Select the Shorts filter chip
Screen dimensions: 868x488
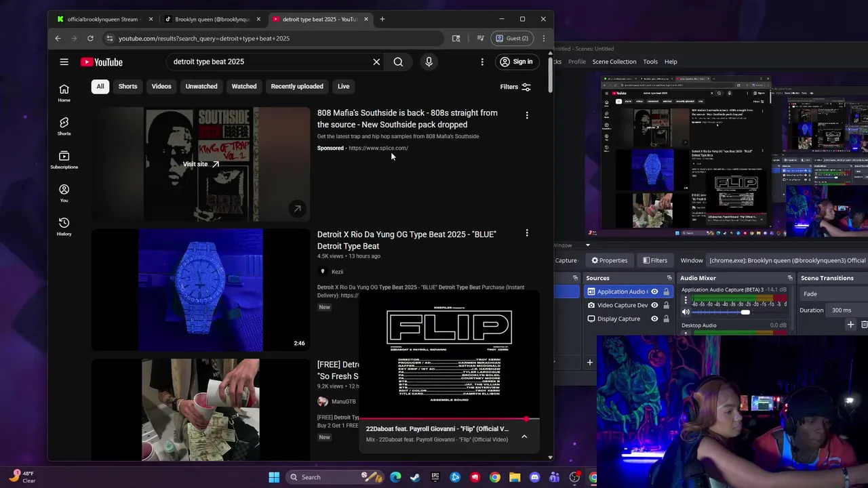[127, 86]
